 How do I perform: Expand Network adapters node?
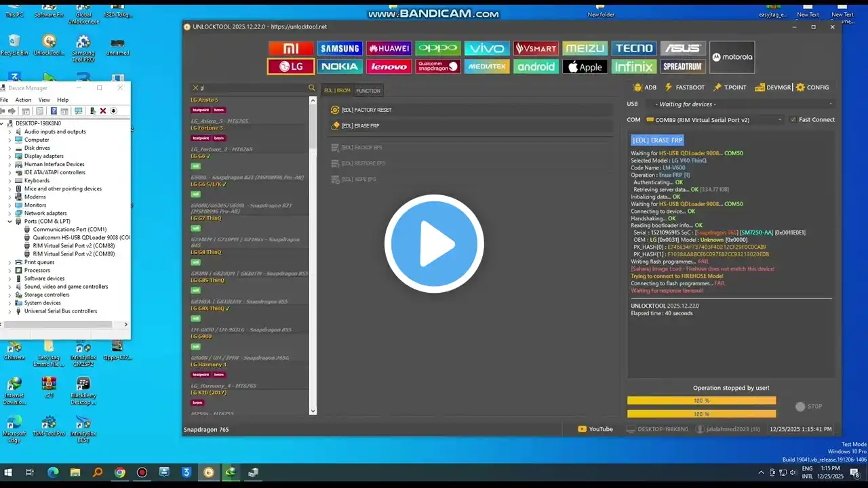pyautogui.click(x=9, y=213)
